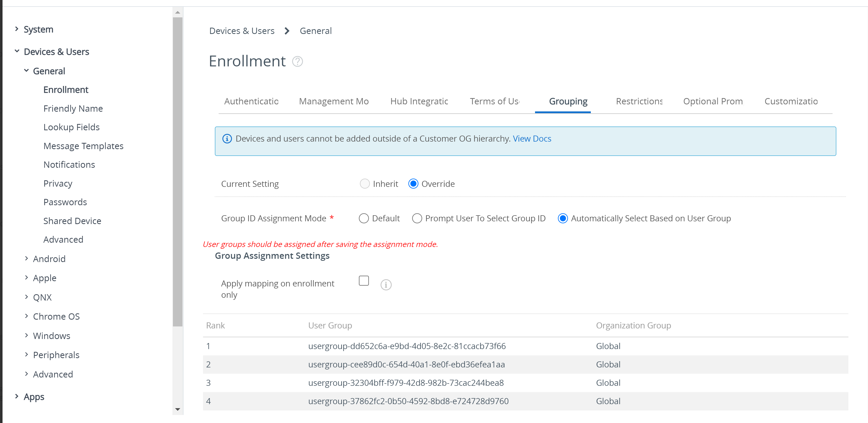Switch to the Management Mode tab
This screenshot has height=423, width=868.
tap(333, 101)
